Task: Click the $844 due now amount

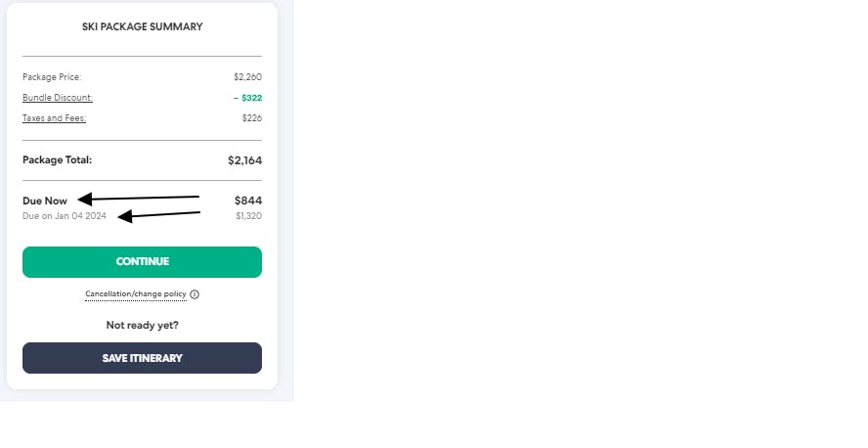Action: point(248,201)
